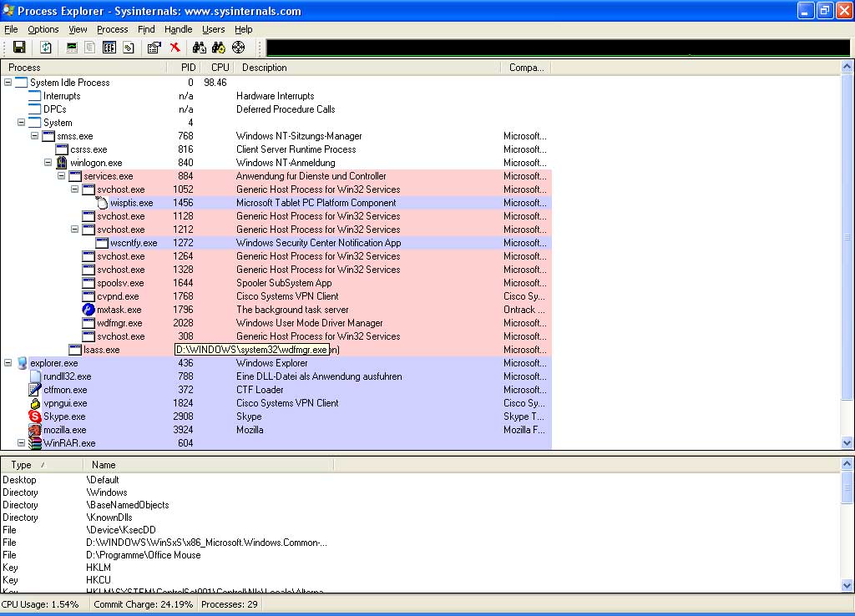This screenshot has height=616, width=855.
Task: Toggle the lower pane toolbar icon
Action: [x=109, y=48]
